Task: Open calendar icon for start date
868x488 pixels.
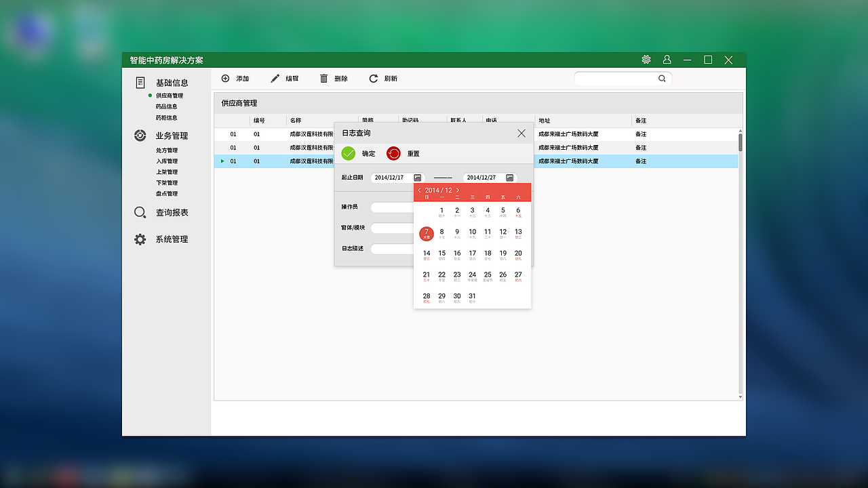Action: click(x=418, y=178)
